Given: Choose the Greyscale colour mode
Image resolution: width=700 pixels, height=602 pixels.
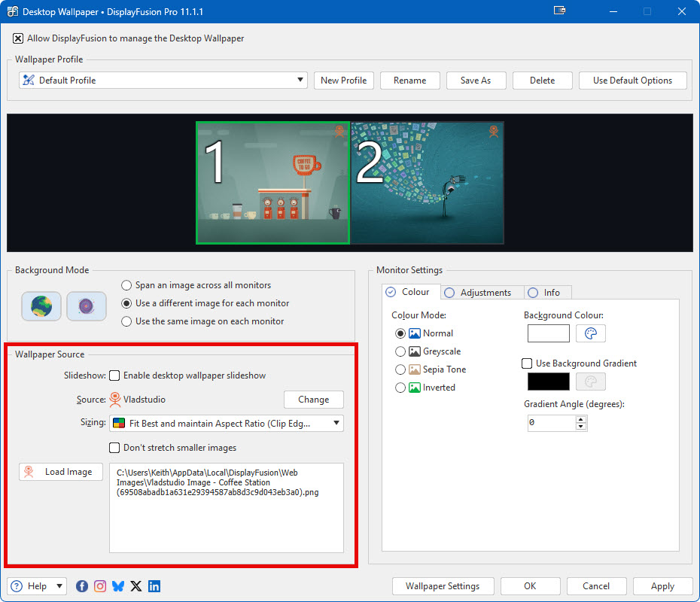Looking at the screenshot, I should 400,351.
